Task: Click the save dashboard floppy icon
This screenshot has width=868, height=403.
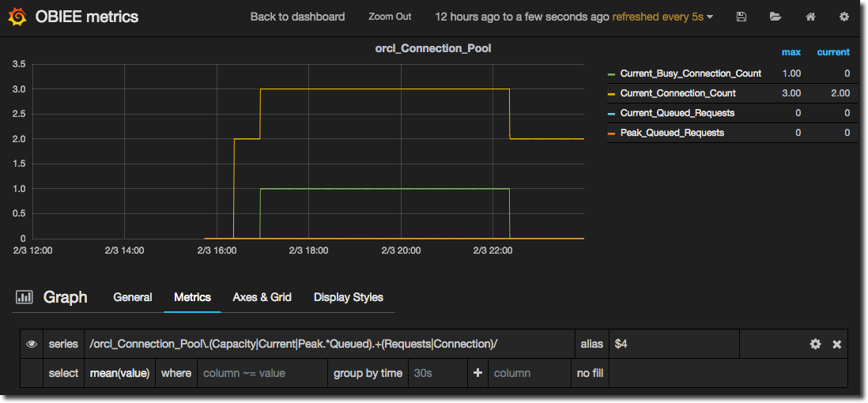Action: (x=741, y=17)
